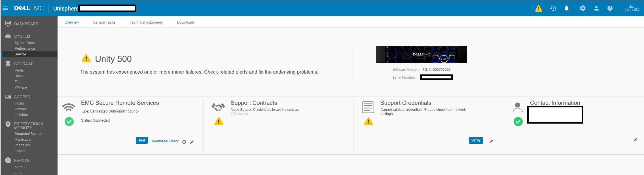Click the DELL EMC logo

pyautogui.click(x=29, y=8)
